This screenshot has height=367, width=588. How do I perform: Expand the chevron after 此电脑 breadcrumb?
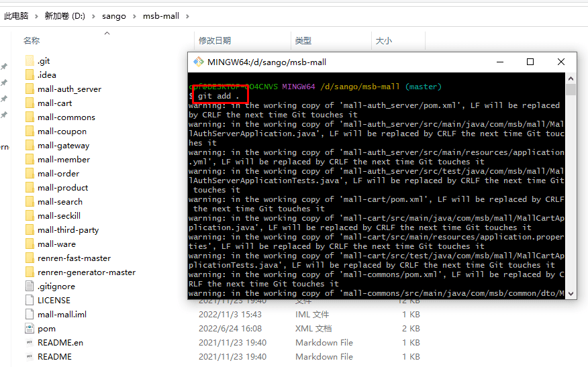coord(36,16)
